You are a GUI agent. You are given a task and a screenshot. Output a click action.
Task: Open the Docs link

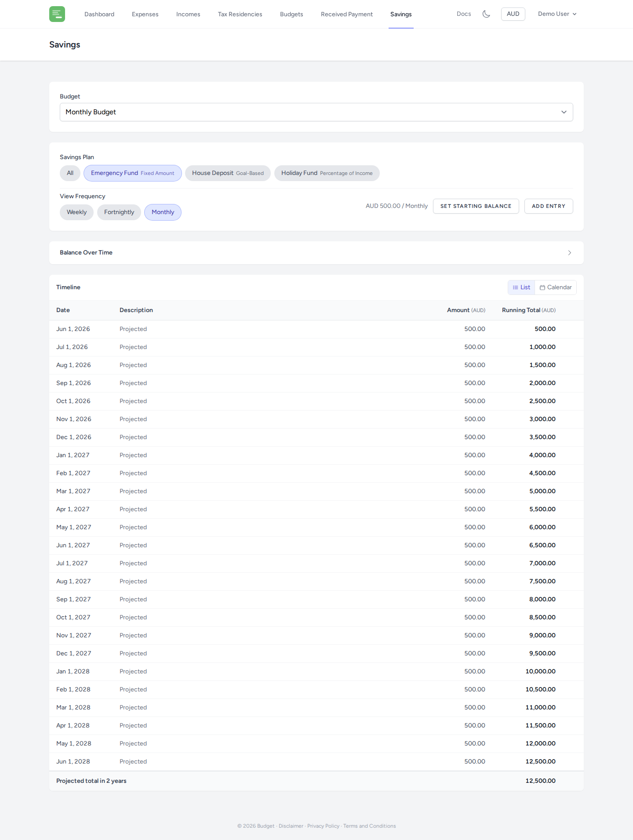[464, 14]
